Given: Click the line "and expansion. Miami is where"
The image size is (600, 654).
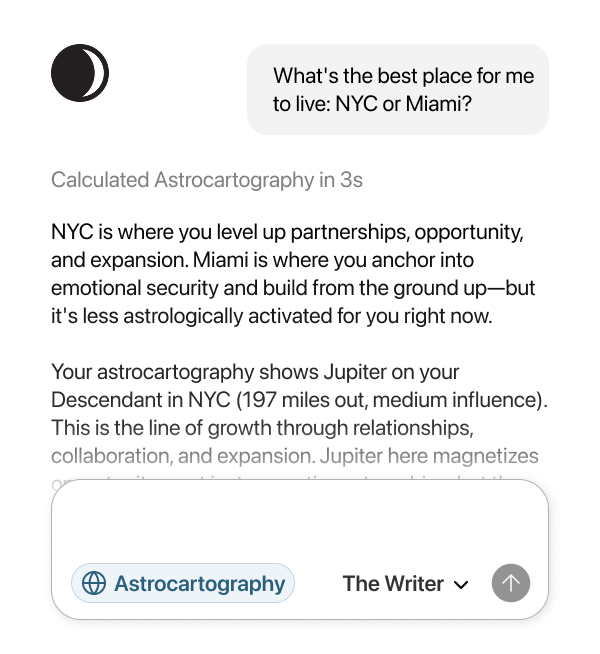Looking at the screenshot, I should 262,260.
